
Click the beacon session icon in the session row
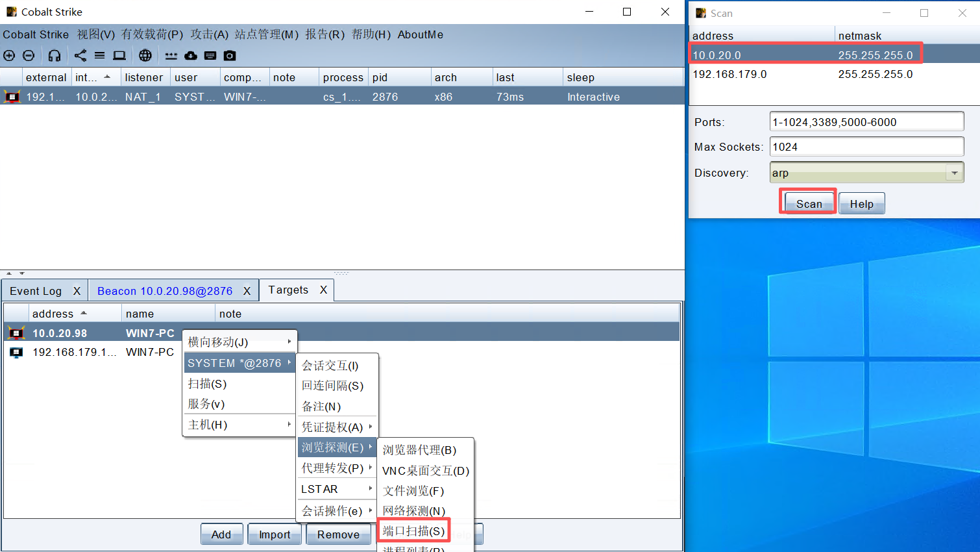point(12,97)
